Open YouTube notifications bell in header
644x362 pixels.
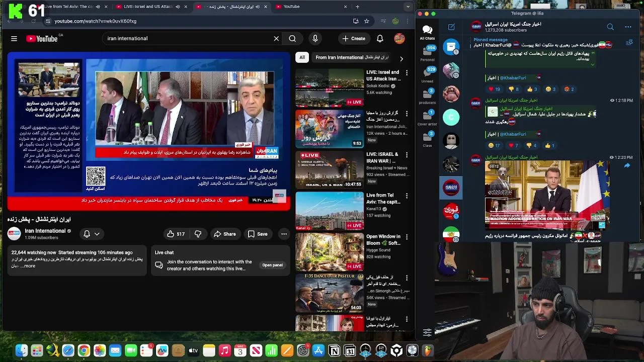click(380, 39)
